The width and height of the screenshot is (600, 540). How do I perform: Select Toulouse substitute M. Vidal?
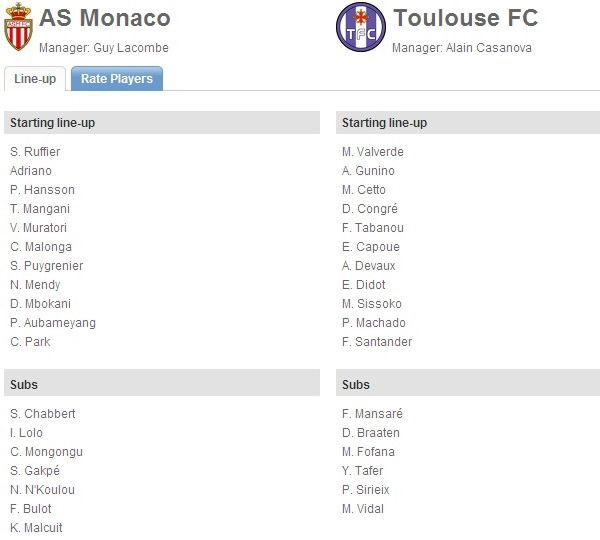[362, 509]
